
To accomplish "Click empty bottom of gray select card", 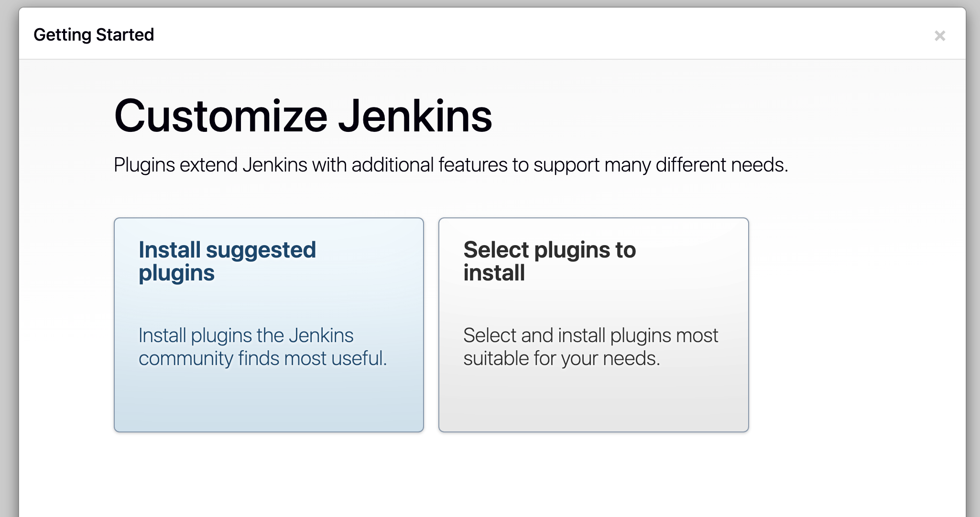I will 593,406.
